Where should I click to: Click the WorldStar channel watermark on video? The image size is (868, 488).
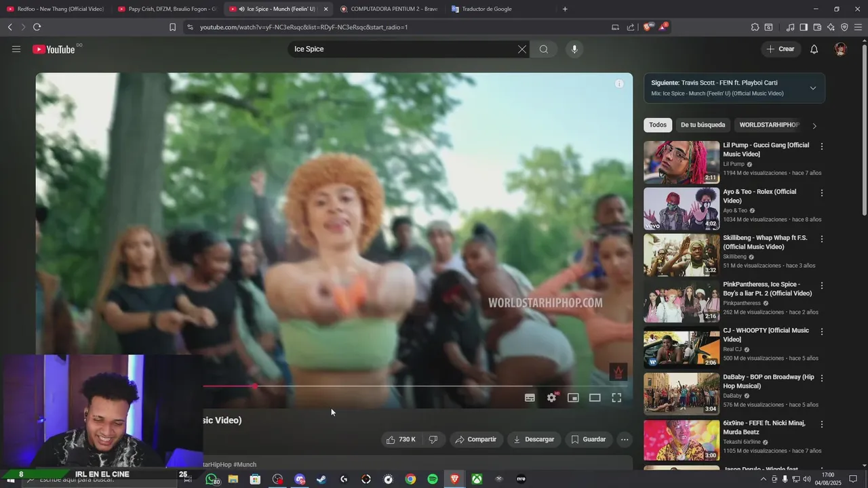coord(618,372)
